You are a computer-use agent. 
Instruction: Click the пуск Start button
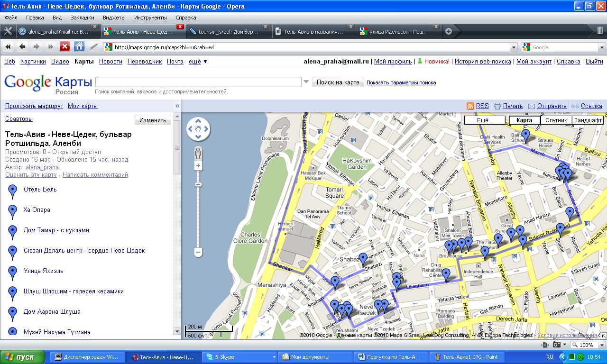click(22, 357)
